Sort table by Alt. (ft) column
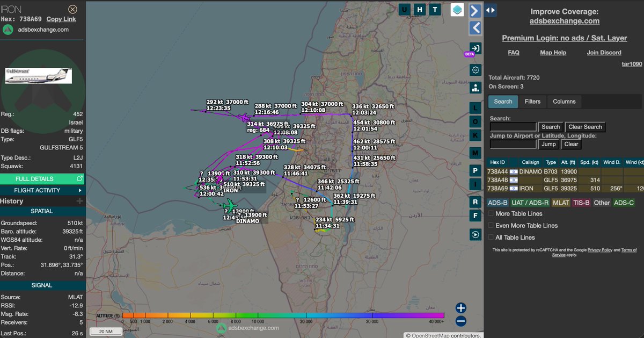Screen dimensions: 644x338 click(569, 162)
